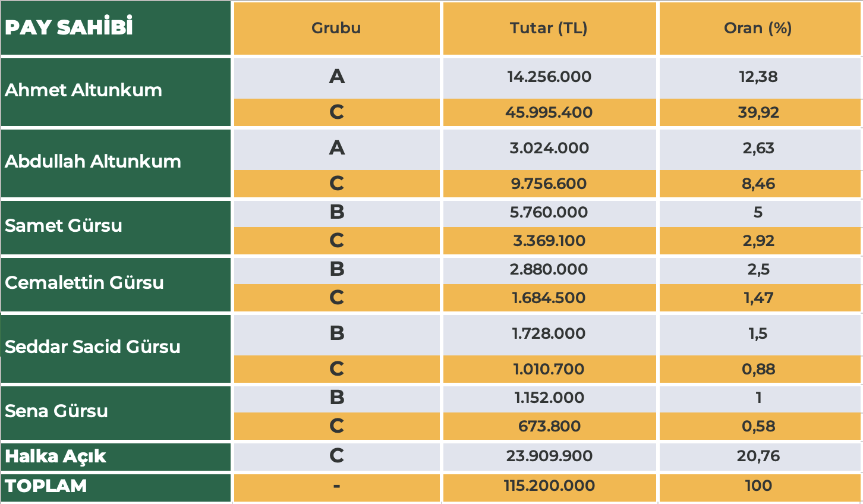
Task: Select the Grubu column header
Action: [336, 28]
